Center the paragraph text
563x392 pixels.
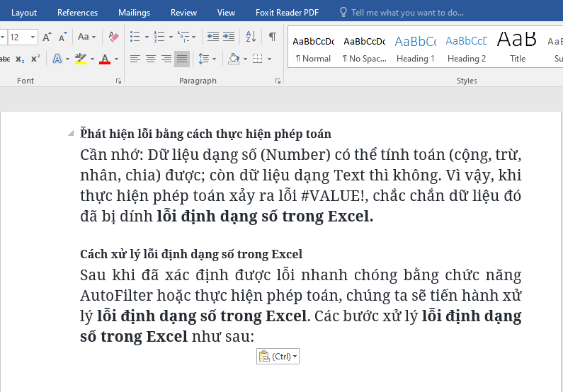(x=151, y=59)
